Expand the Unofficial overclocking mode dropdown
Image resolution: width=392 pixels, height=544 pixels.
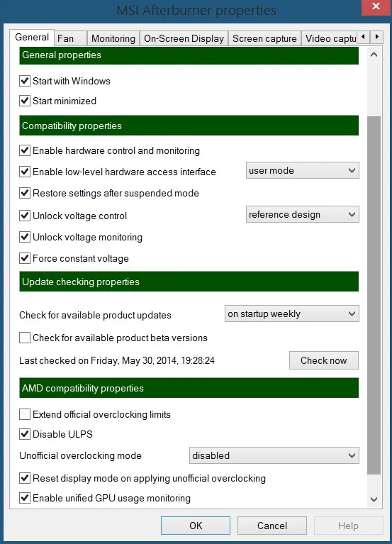(x=274, y=455)
